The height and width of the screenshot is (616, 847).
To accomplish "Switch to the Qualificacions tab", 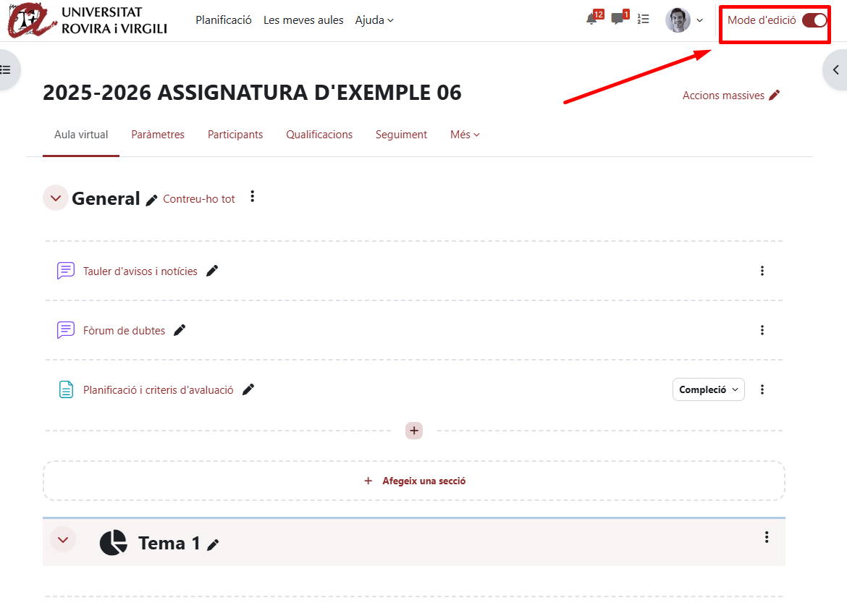I will click(319, 135).
